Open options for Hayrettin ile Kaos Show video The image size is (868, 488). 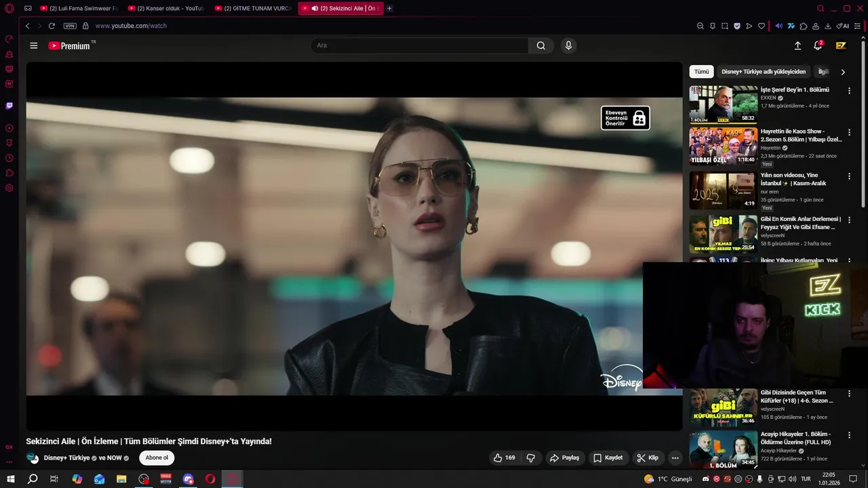849,132
